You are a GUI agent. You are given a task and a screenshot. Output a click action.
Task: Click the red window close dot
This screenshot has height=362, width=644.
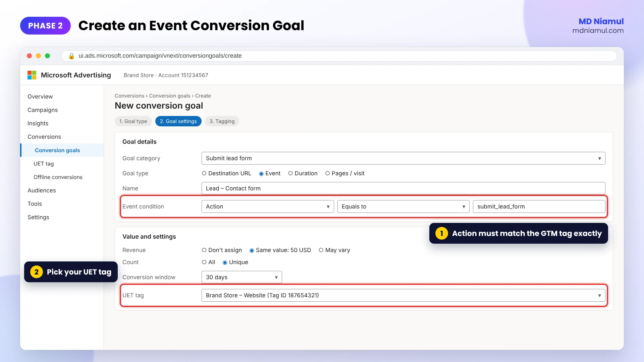30,56
